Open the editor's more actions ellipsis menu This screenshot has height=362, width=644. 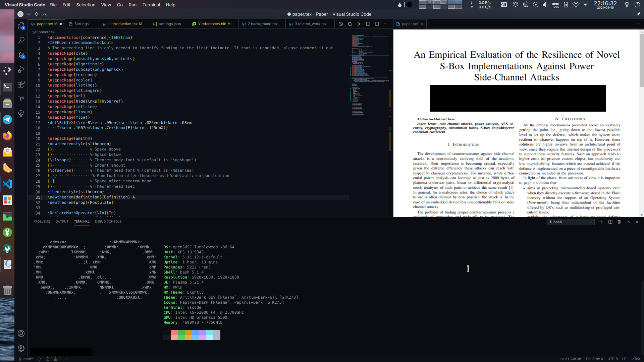[x=386, y=24]
